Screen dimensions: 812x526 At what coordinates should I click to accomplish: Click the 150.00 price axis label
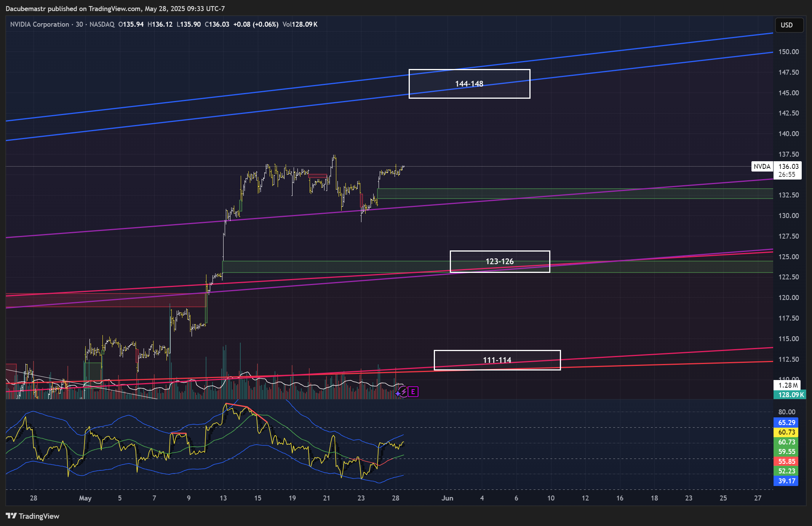tap(788, 52)
